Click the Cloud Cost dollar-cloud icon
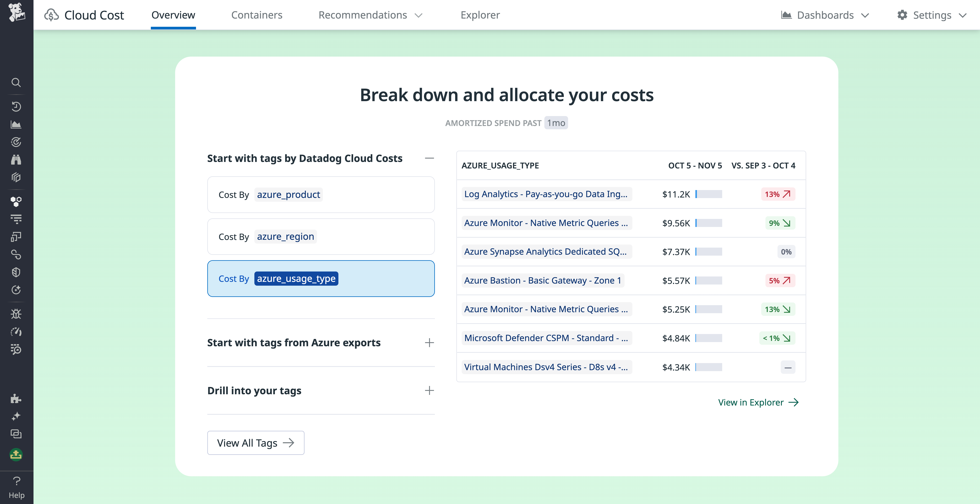Viewport: 980px width, 504px height. pyautogui.click(x=52, y=15)
